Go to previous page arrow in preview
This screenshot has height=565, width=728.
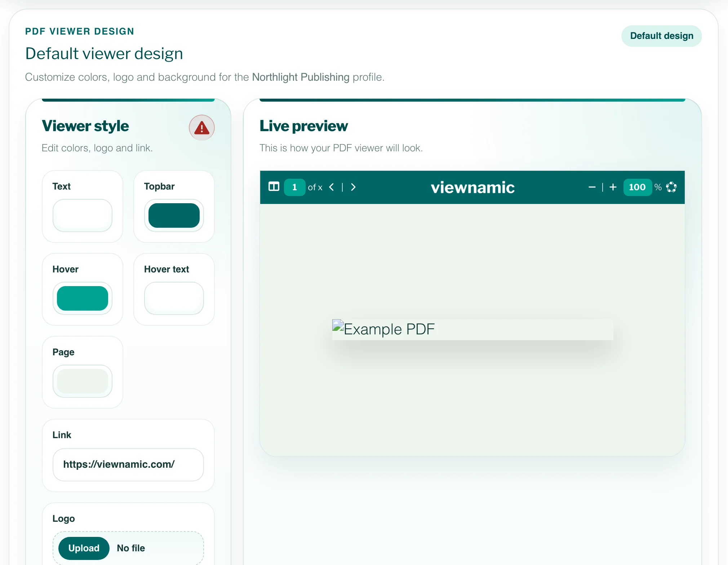[x=332, y=187]
